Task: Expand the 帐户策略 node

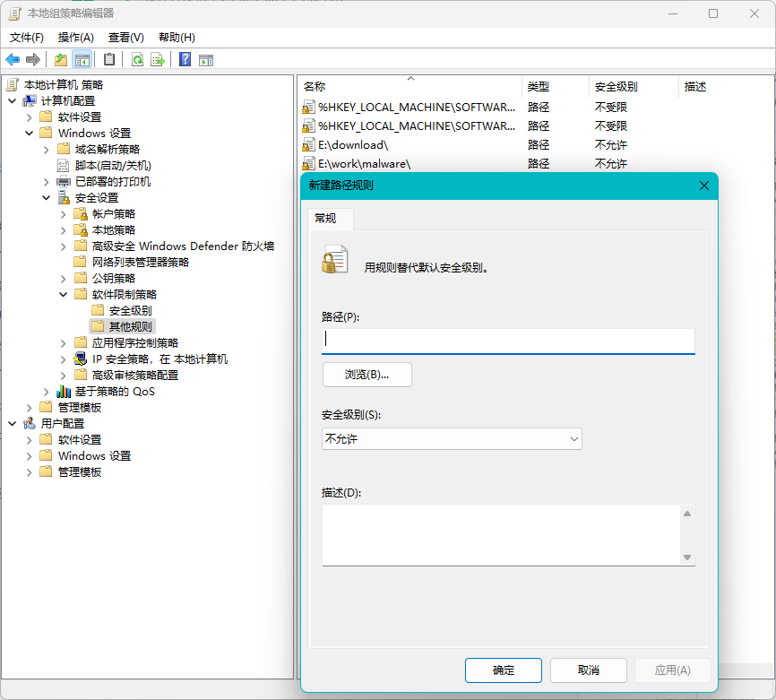Action: point(63,214)
